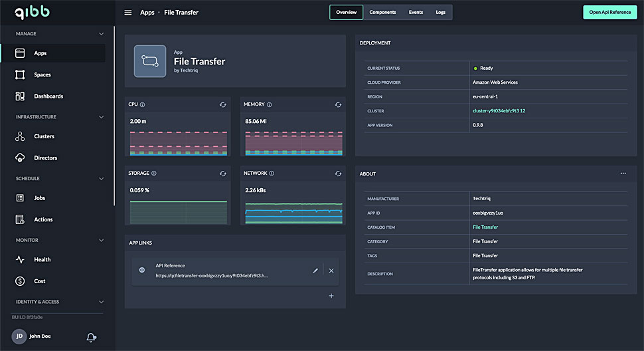Screen dimensions: 644x351
Task: Refresh the Storage chart
Action: coord(223,174)
